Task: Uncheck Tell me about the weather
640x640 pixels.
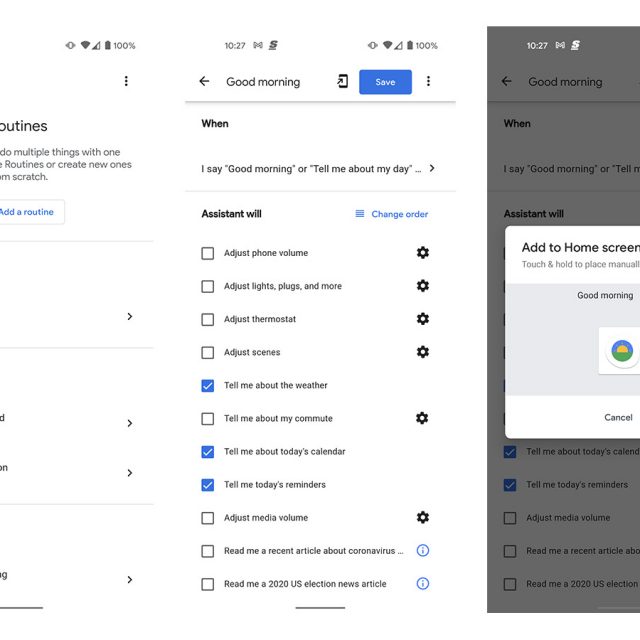Action: click(x=208, y=385)
